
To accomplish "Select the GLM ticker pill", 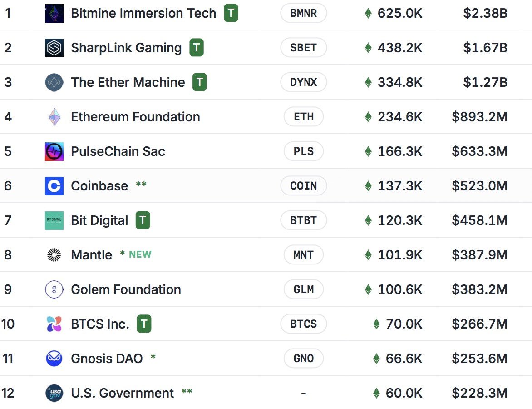I will tap(303, 289).
